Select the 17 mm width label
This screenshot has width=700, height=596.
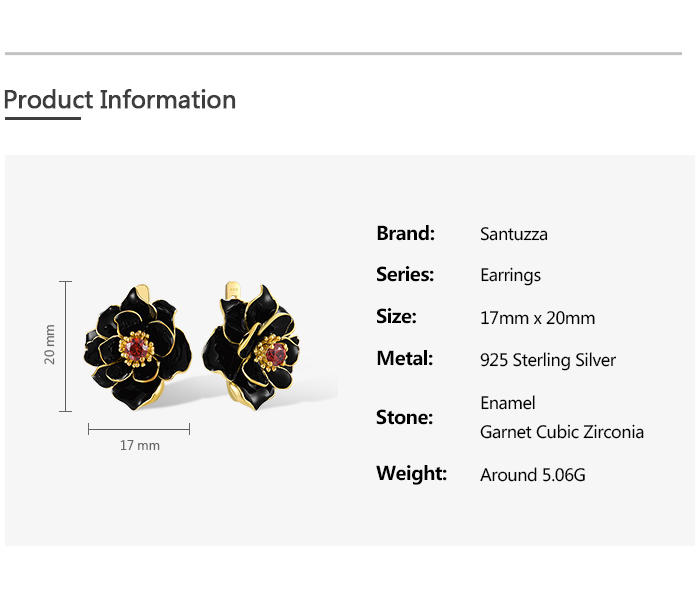(139, 445)
